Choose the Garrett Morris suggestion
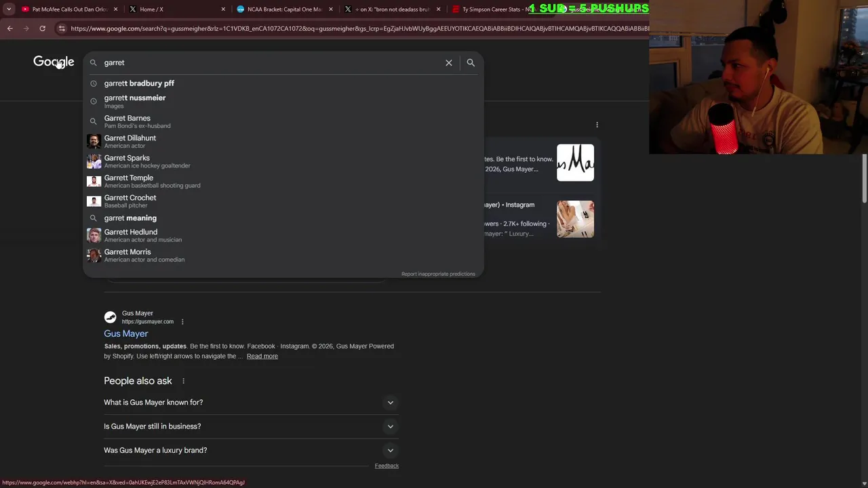 tap(283, 256)
